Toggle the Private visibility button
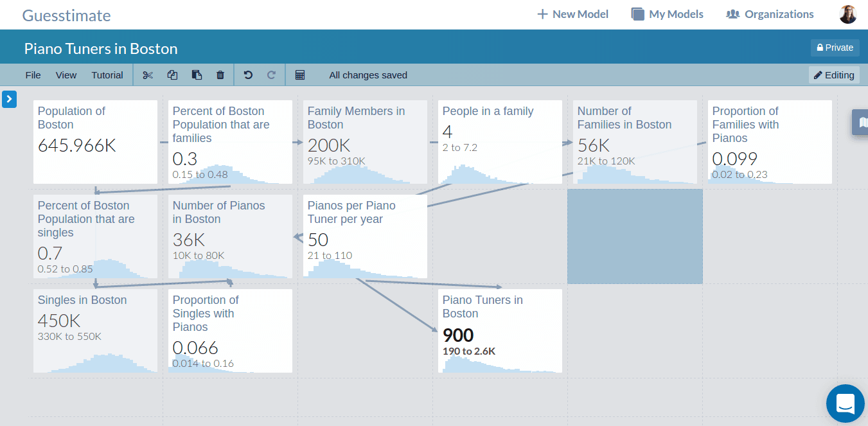868x426 pixels. point(835,48)
